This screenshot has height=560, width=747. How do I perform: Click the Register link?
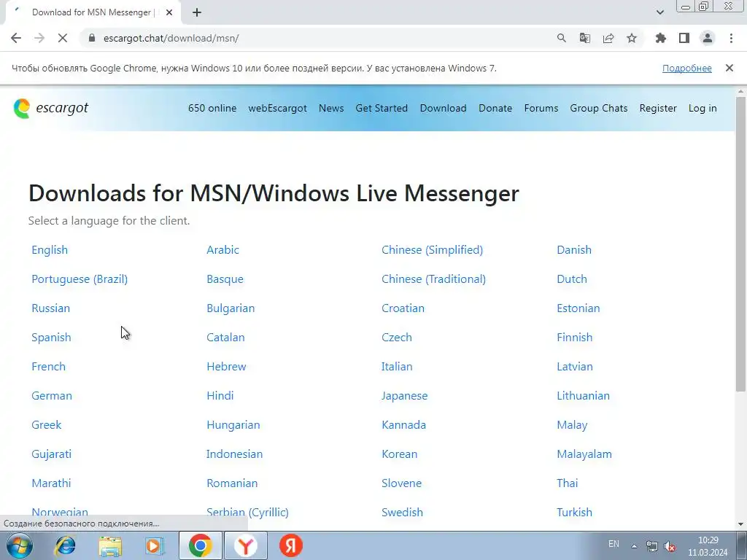(658, 108)
